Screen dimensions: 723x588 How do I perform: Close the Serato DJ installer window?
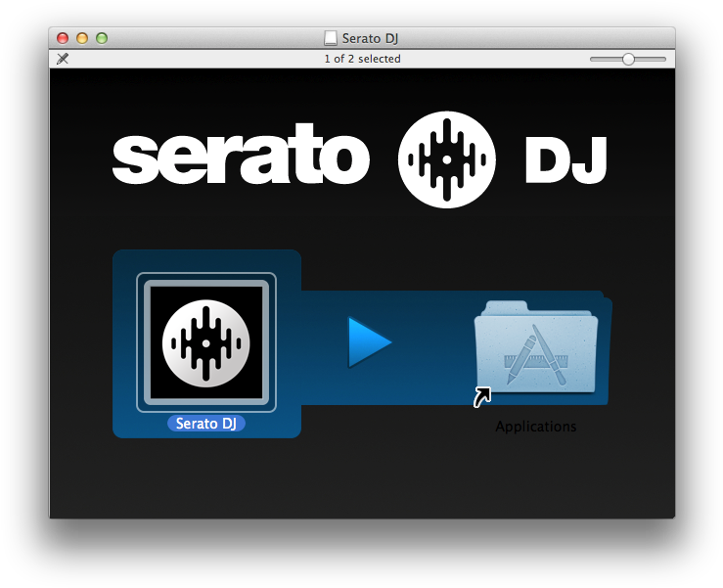[x=63, y=38]
